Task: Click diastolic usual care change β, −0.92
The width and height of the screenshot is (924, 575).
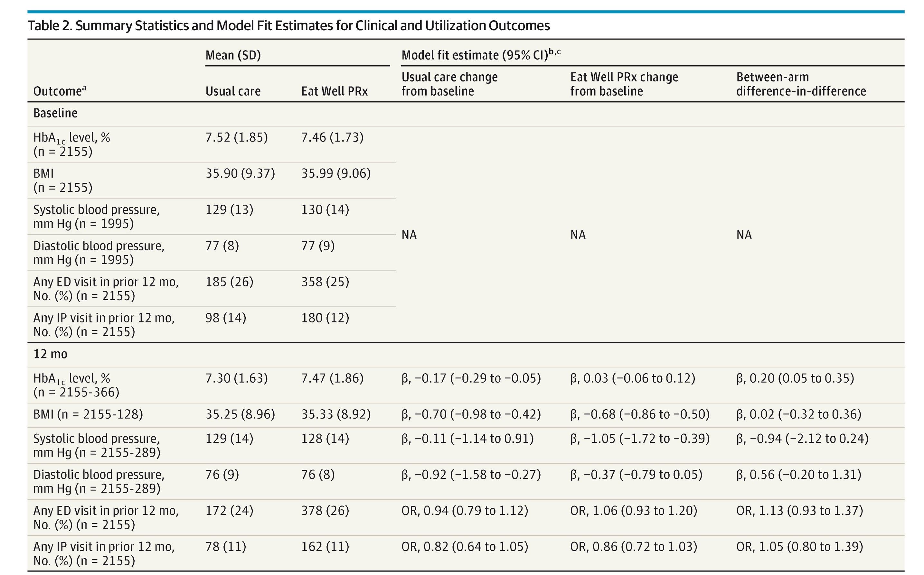Action: pos(471,475)
